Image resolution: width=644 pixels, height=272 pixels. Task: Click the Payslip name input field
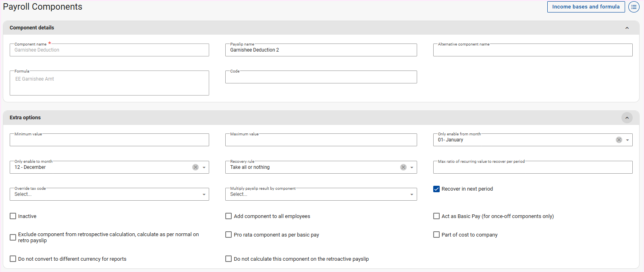pyautogui.click(x=321, y=50)
